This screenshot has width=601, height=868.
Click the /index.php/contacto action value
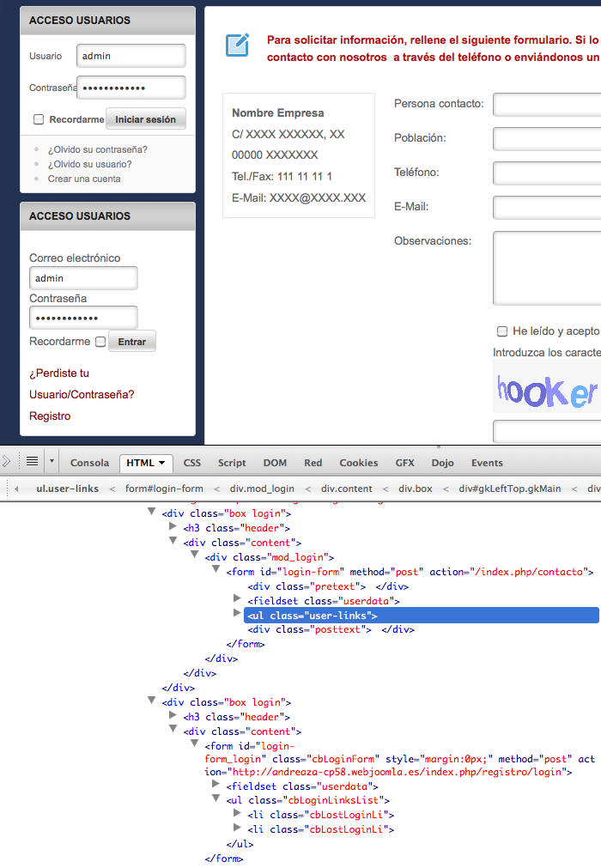click(530, 572)
